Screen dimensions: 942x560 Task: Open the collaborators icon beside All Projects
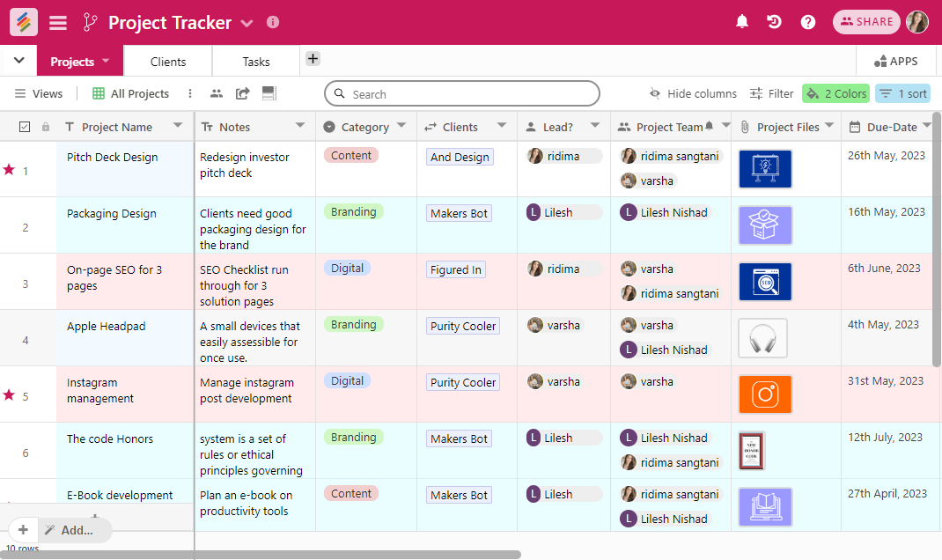pos(217,92)
